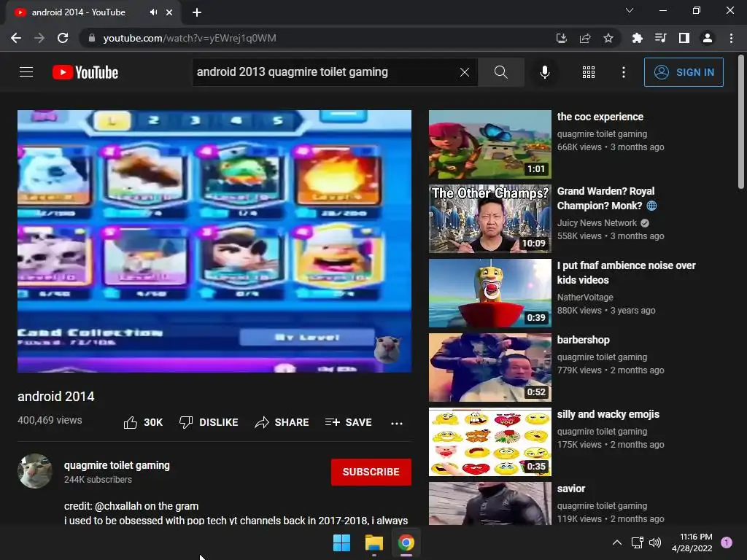Viewport: 747px width, 560px height.
Task: Reload the YouTube page
Action: (63, 38)
